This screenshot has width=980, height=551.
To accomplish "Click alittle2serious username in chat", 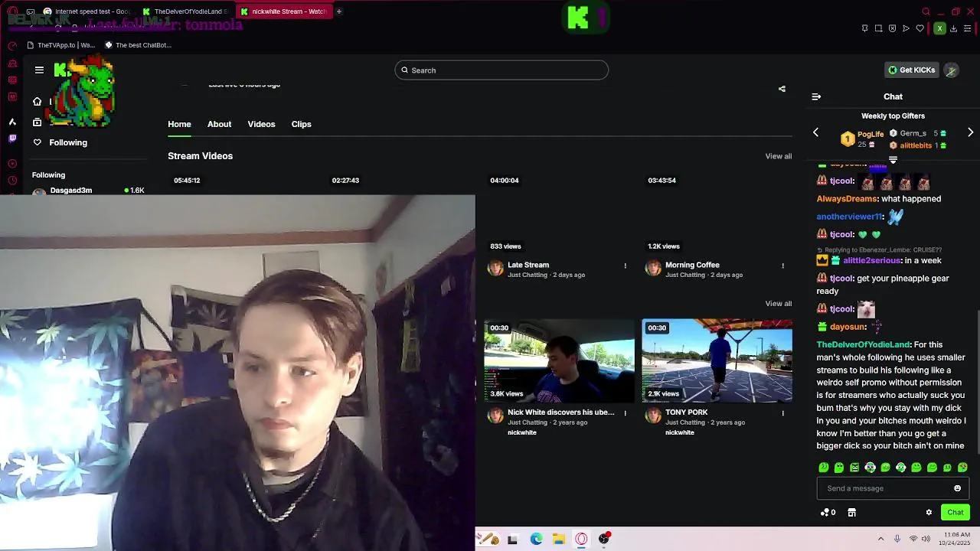I will click(872, 261).
